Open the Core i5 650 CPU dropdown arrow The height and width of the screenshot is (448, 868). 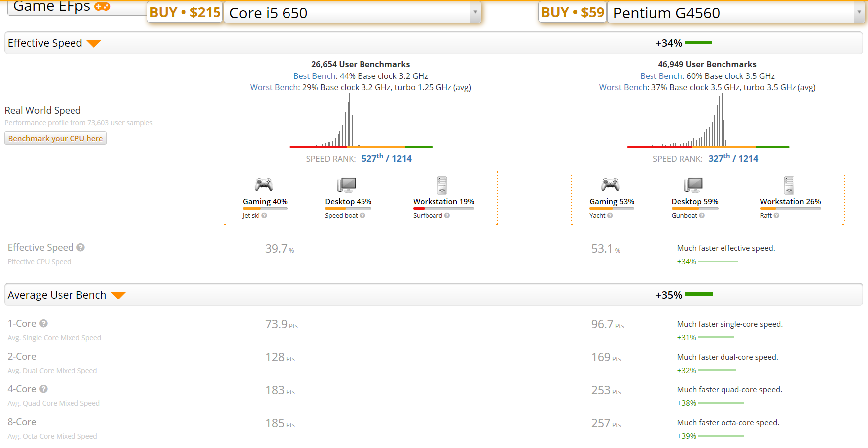pyautogui.click(x=475, y=12)
